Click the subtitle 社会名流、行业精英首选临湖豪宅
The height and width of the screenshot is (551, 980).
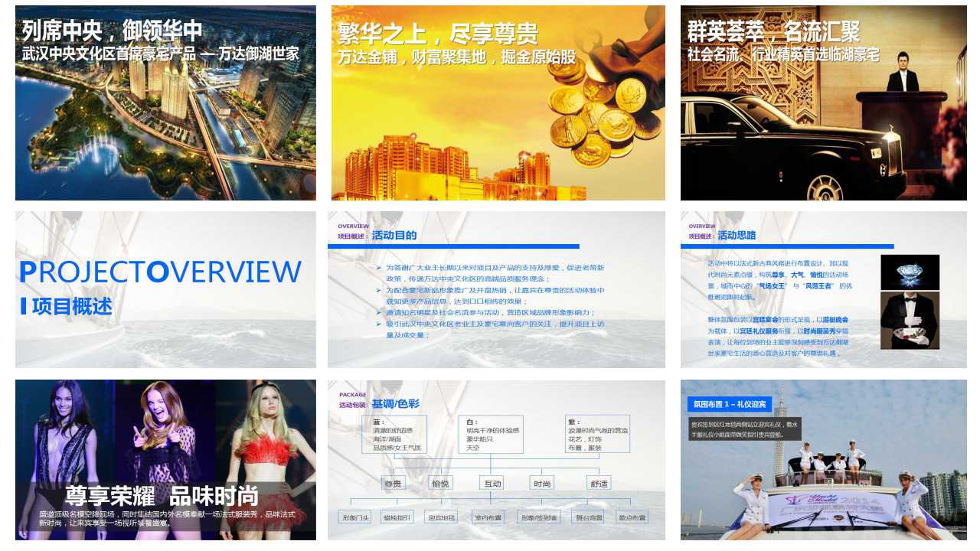coord(783,54)
